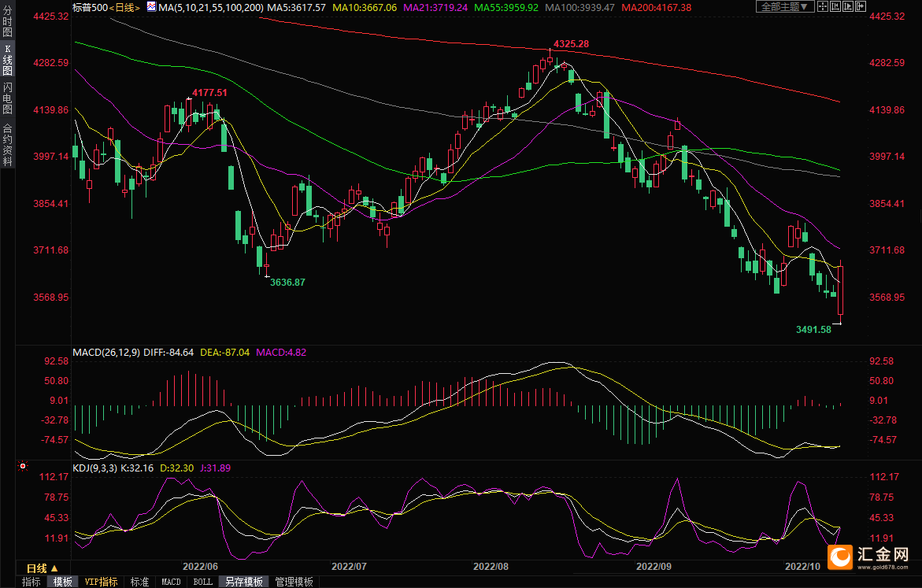Expand the 日线 period selector
Image resolution: width=922 pixels, height=588 pixels.
(43, 568)
